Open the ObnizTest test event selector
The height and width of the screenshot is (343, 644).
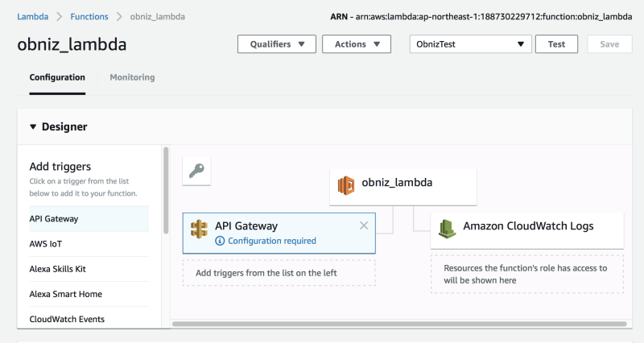tap(471, 44)
